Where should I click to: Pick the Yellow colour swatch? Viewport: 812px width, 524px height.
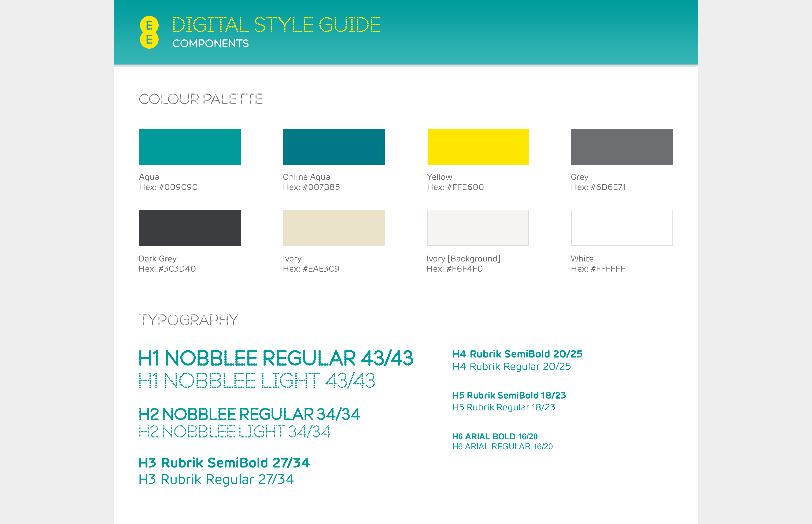[x=478, y=147]
